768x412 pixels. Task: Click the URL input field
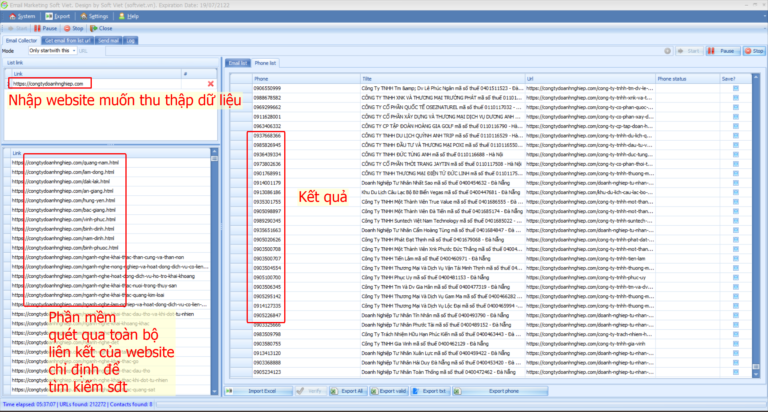pos(382,51)
